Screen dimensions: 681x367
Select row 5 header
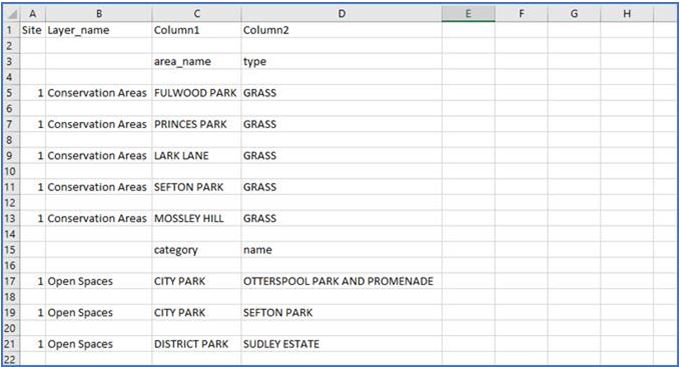(11, 93)
